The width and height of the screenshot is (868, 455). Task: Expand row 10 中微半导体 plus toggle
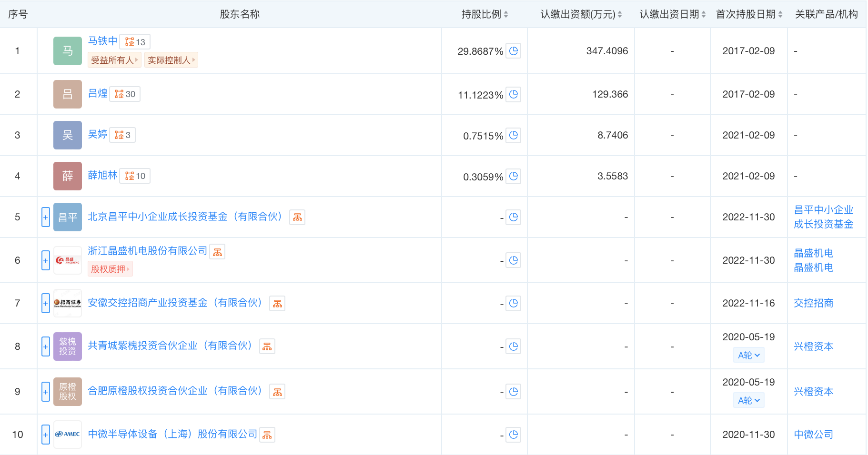[46, 435]
